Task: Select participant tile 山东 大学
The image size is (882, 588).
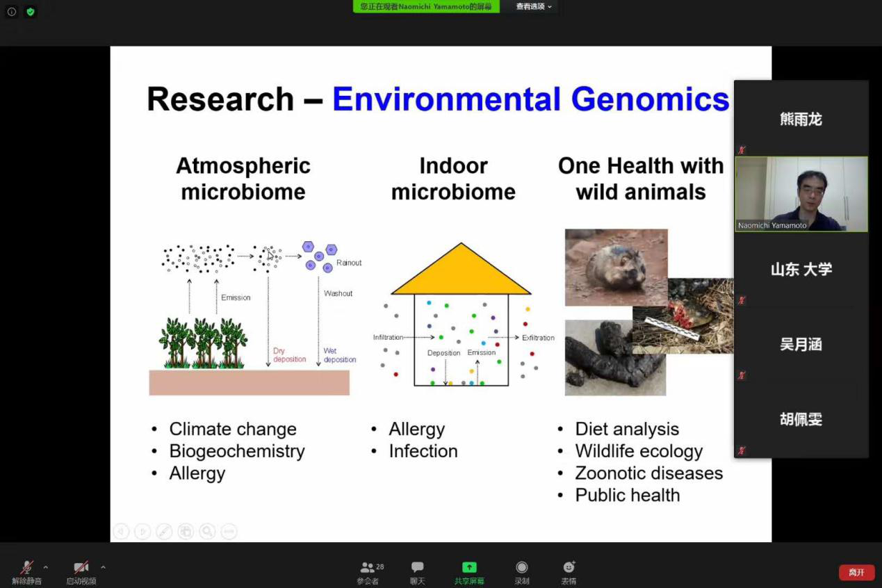Action: pyautogui.click(x=801, y=270)
